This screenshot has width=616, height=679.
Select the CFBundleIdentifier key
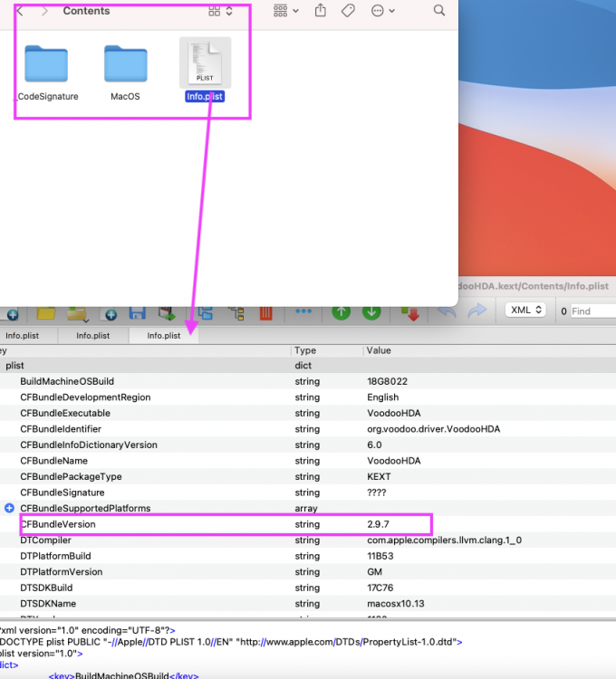(x=61, y=429)
